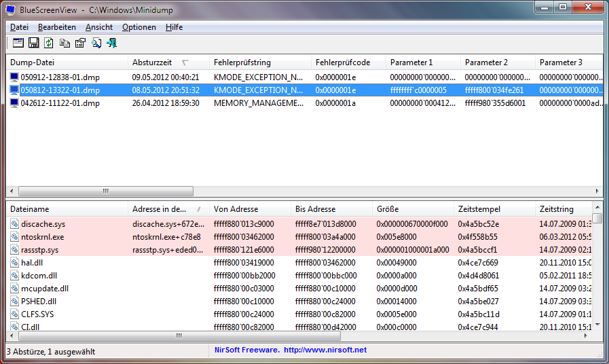Refresh the dump list with the green arrows icon
Image resolution: width=609 pixels, height=364 pixels.
click(x=49, y=43)
